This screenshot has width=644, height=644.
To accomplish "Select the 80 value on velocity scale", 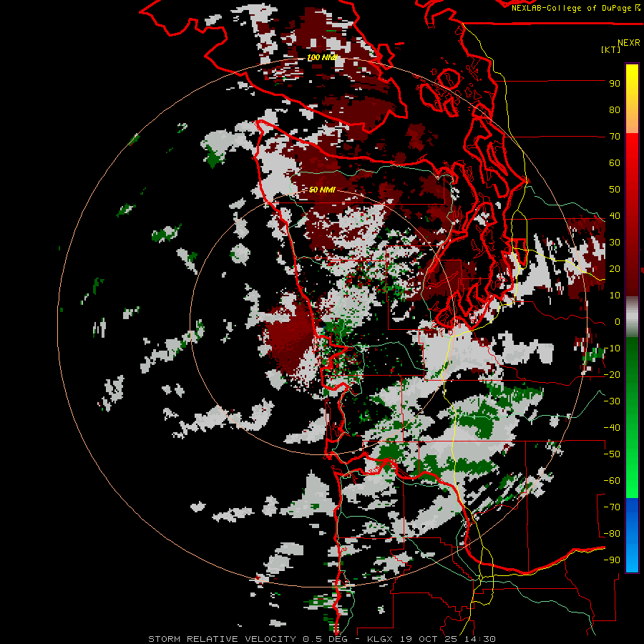I will (x=615, y=110).
